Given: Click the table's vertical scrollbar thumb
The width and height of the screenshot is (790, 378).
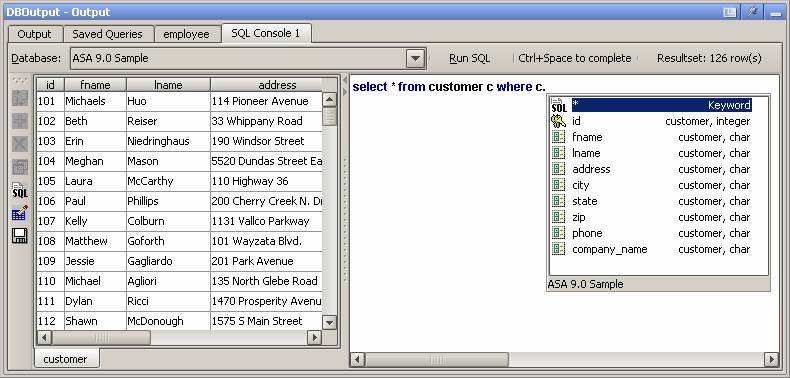Looking at the screenshot, I should (x=330, y=116).
